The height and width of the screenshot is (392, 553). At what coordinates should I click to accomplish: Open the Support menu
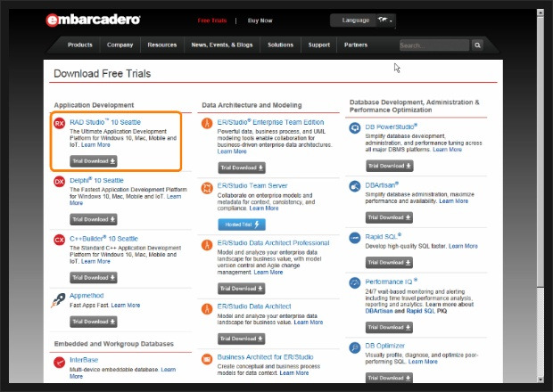[x=318, y=45]
